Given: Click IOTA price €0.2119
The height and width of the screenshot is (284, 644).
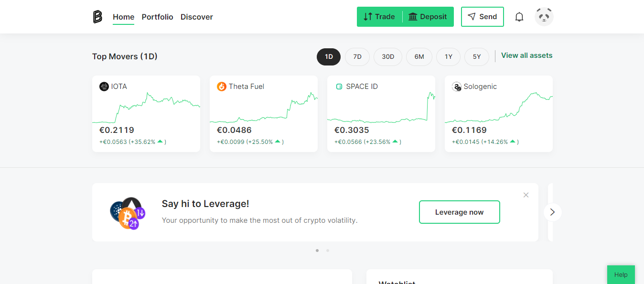Looking at the screenshot, I should tap(117, 130).
